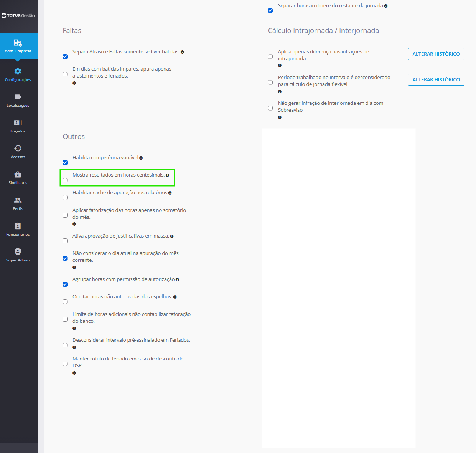Open Perfis in the sidebar
Image resolution: width=476 pixels, height=453 pixels.
18,204
